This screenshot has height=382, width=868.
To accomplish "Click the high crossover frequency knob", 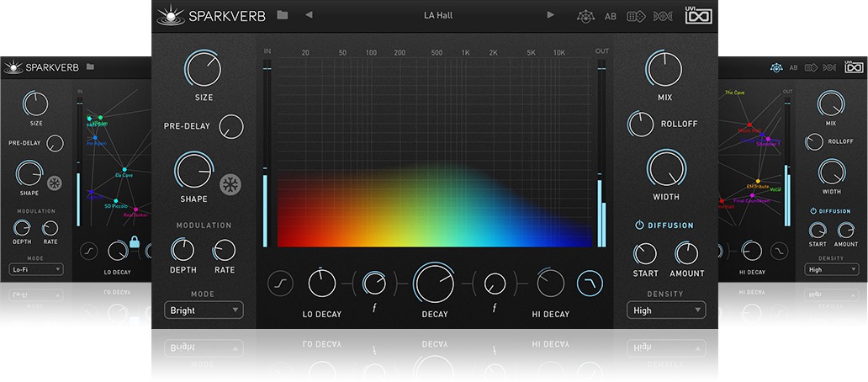I will click(x=495, y=284).
